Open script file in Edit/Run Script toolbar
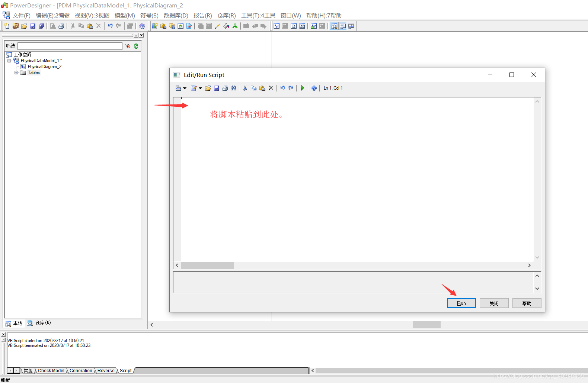588x383 pixels. pos(208,88)
